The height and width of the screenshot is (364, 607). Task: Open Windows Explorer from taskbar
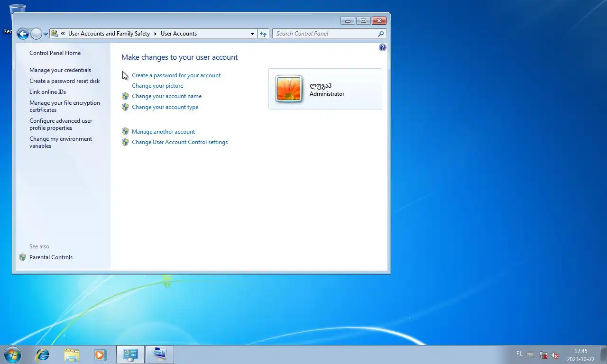pos(72,355)
